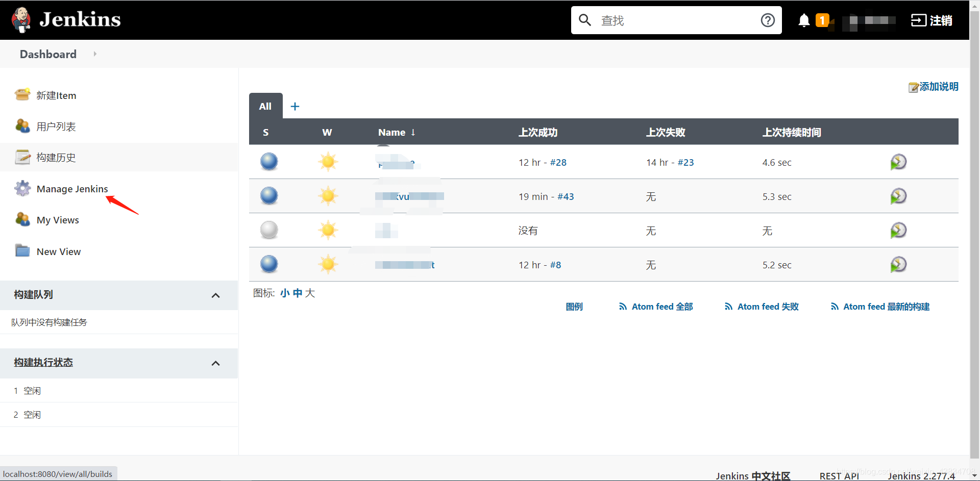This screenshot has height=481, width=980.
Task: Sort by Name column arrow
Action: tap(413, 132)
